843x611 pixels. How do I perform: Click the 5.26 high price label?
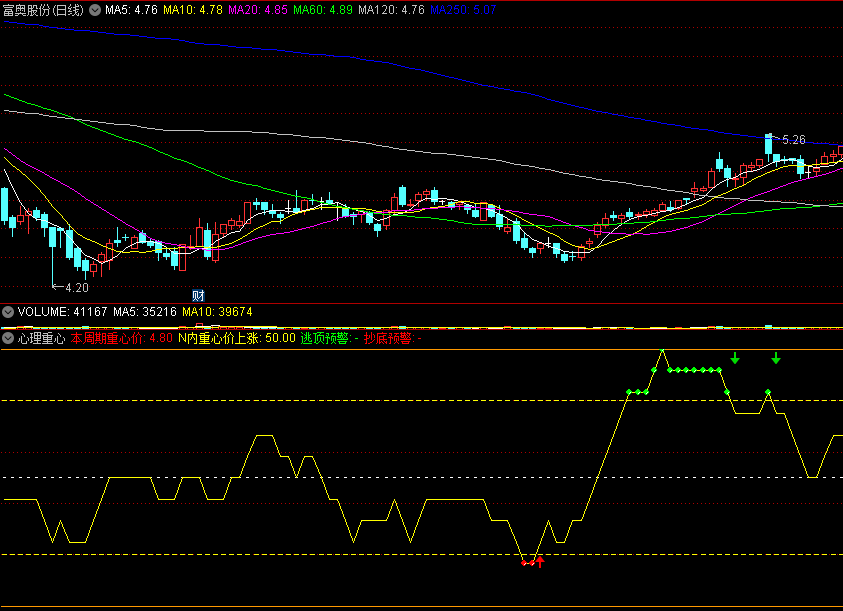pyautogui.click(x=794, y=140)
